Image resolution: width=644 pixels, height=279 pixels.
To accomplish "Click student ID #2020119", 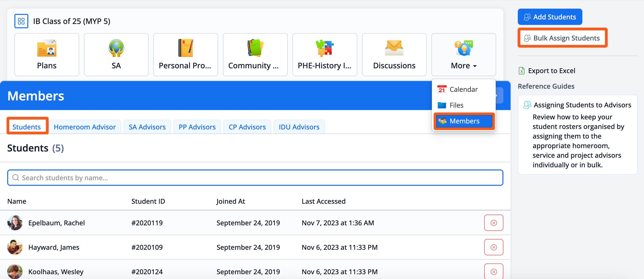I will (x=147, y=223).
